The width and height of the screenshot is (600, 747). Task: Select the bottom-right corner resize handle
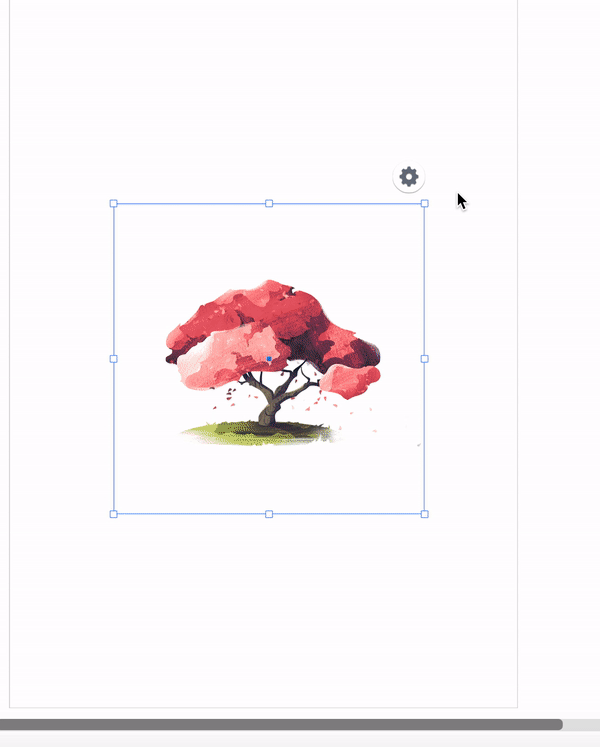[425, 514]
